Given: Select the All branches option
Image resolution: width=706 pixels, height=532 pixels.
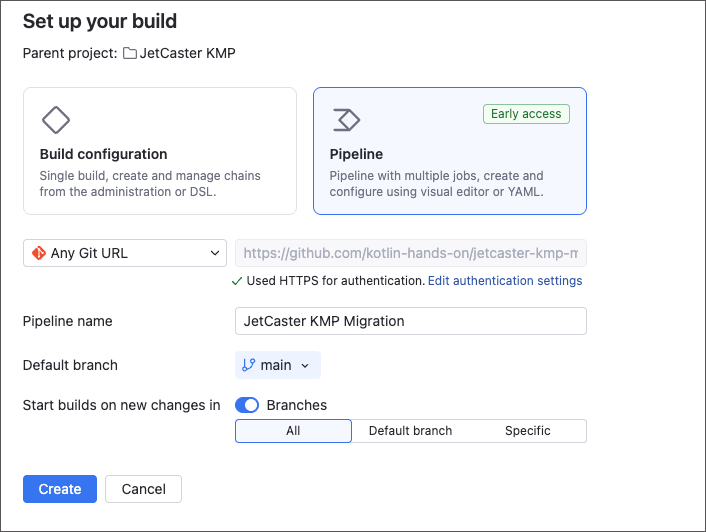Looking at the screenshot, I should 293,431.
